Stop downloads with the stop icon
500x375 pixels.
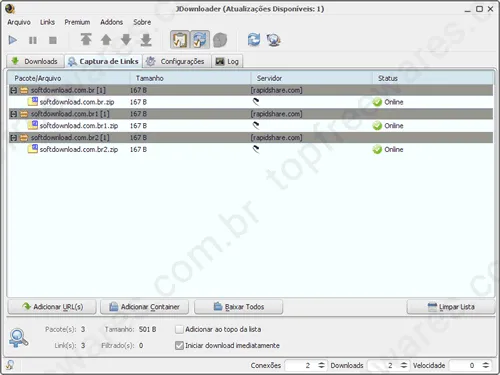pyautogui.click(x=53, y=40)
